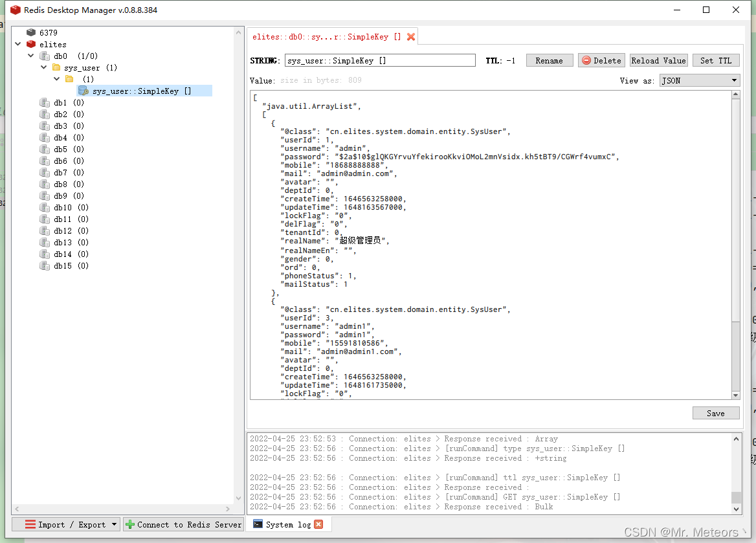Click the db12 database icon
Image resolution: width=756 pixels, height=543 pixels.
pos(45,231)
